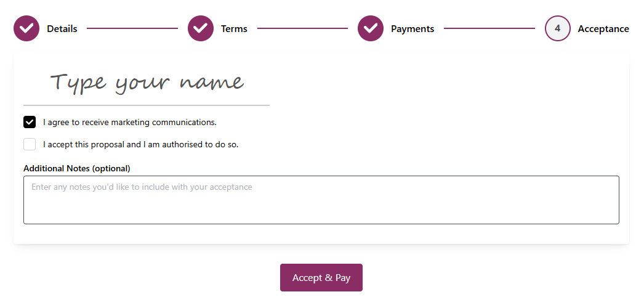Viewport: 644px width, 305px height.
Task: Click the 'I agree to receive marketing' label
Action: tap(130, 122)
